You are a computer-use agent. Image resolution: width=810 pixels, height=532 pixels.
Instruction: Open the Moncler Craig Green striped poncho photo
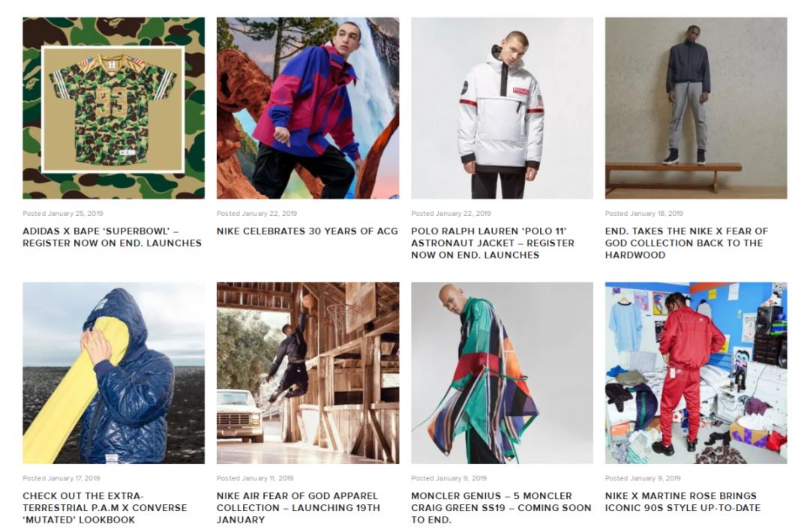click(502, 373)
